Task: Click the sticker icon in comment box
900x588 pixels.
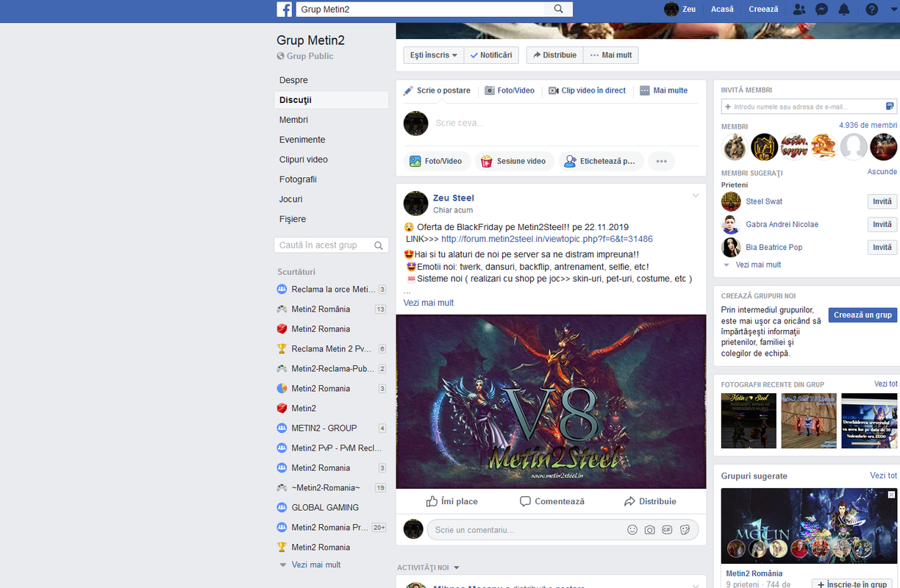Action: click(685, 529)
